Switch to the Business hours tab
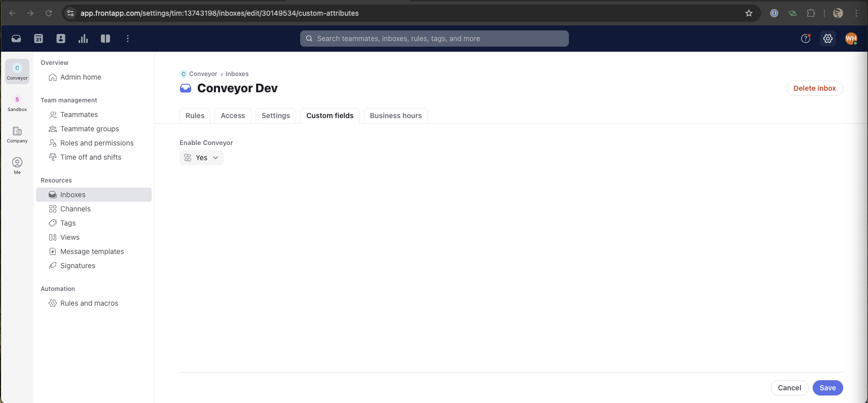868x403 pixels. (396, 116)
